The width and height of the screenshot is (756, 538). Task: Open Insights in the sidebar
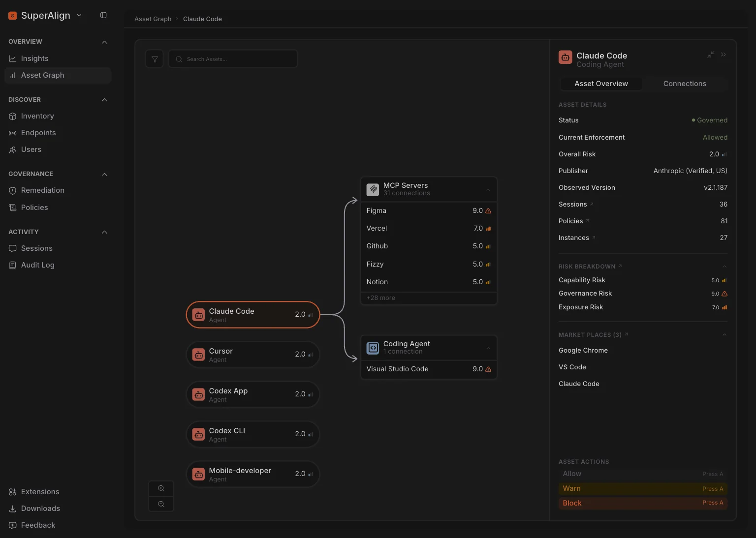click(58, 59)
